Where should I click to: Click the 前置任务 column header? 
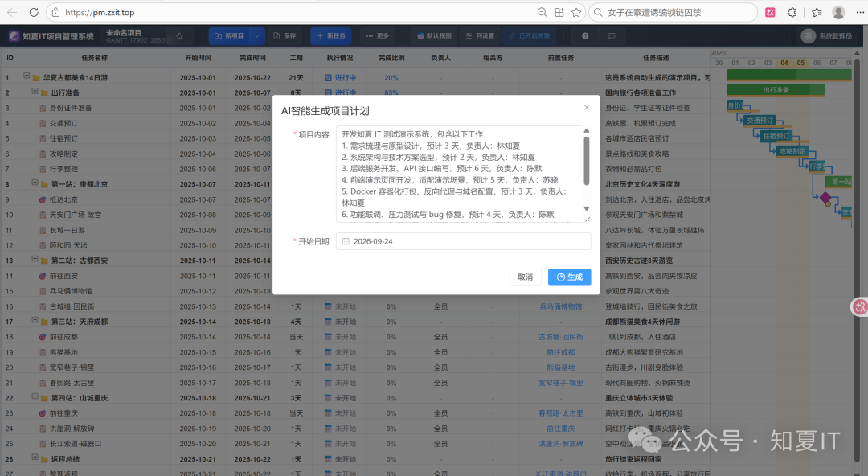(x=561, y=58)
